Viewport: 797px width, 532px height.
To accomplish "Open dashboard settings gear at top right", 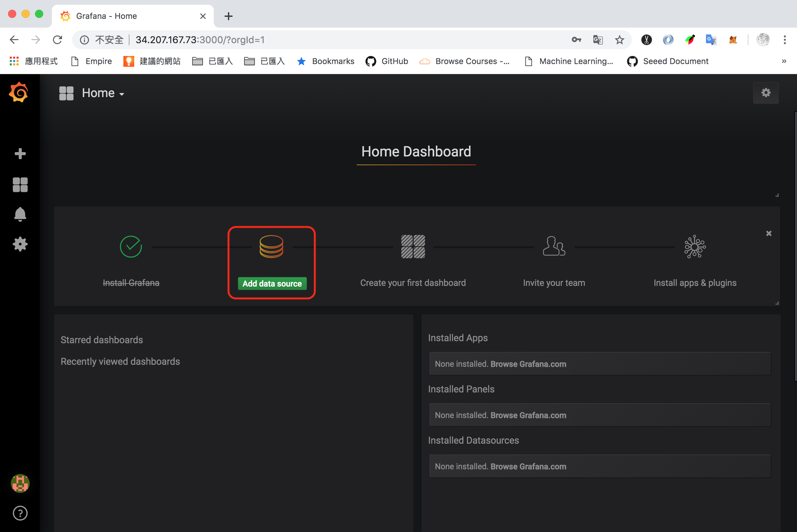I will 765,93.
